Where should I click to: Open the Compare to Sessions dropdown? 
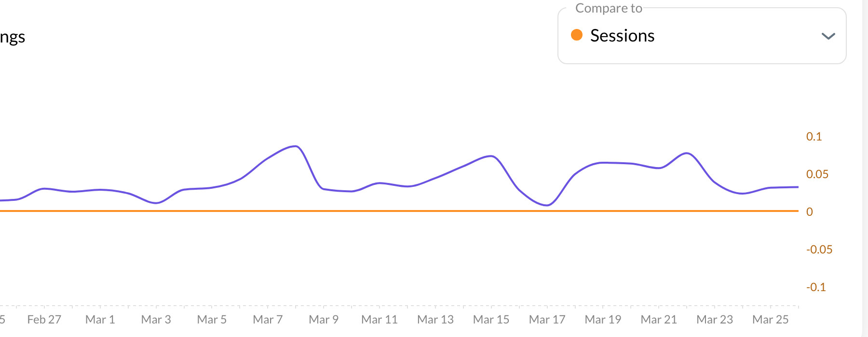(x=701, y=36)
